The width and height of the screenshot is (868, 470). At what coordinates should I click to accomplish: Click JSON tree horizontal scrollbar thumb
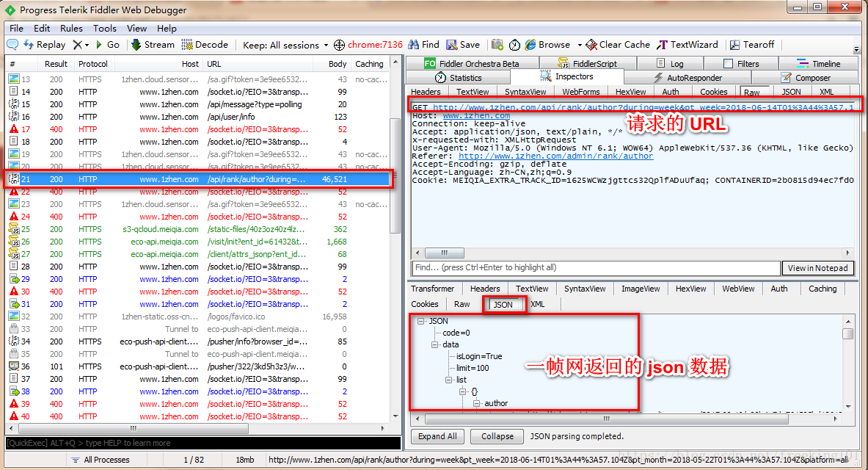click(606, 419)
